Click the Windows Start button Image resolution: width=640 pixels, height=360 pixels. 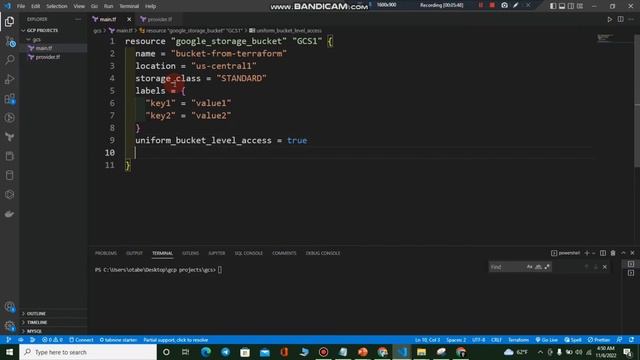[9, 352]
